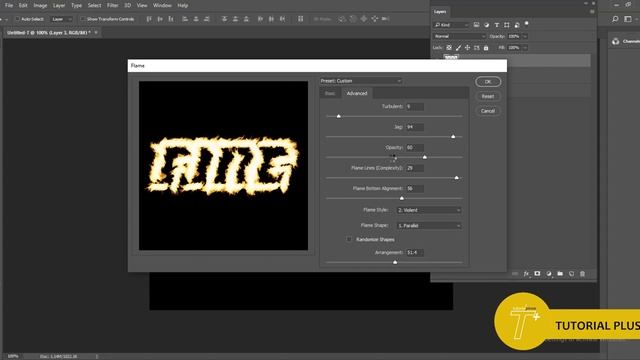This screenshot has height=360, width=640.
Task: Click the pixel layer filter icon
Action: 476,25
